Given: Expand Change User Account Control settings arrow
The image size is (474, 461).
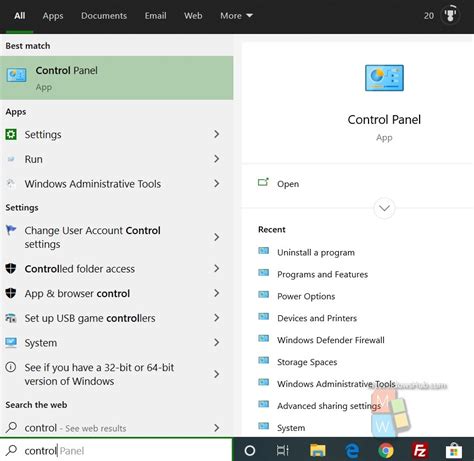Looking at the screenshot, I should (217, 237).
